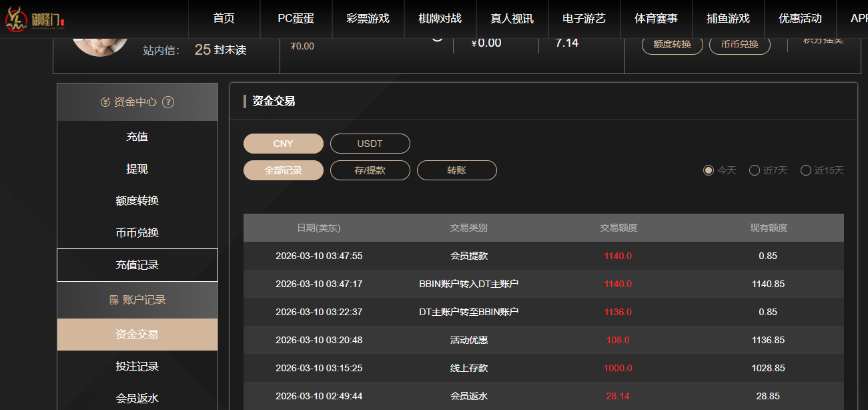The width and height of the screenshot is (868, 410).
Task: Switch to the 存/提款 filter tab
Action: point(370,170)
